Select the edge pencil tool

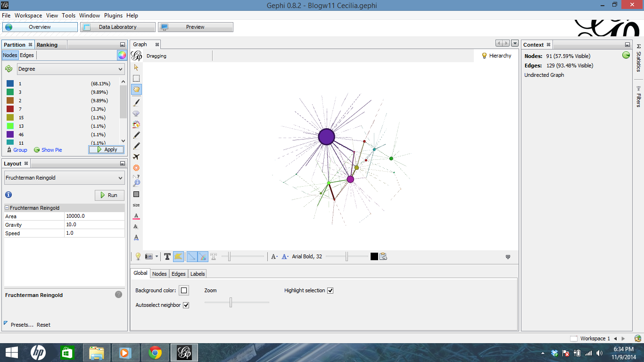tap(136, 146)
